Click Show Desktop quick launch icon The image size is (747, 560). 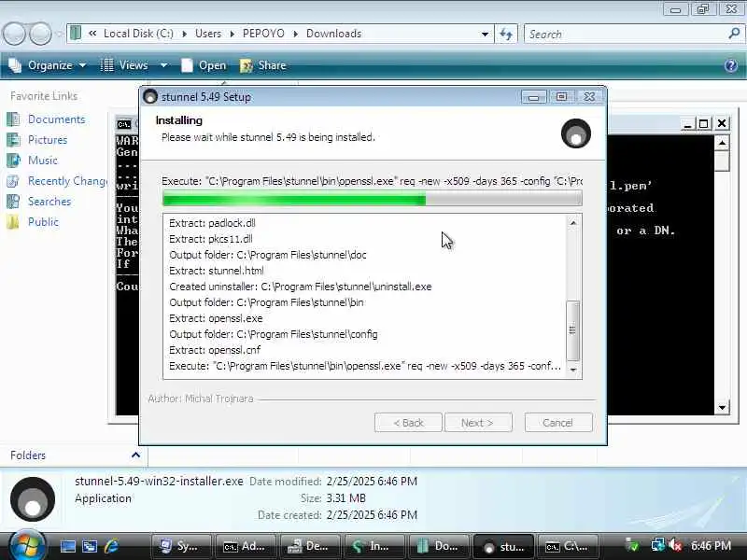pos(67,546)
